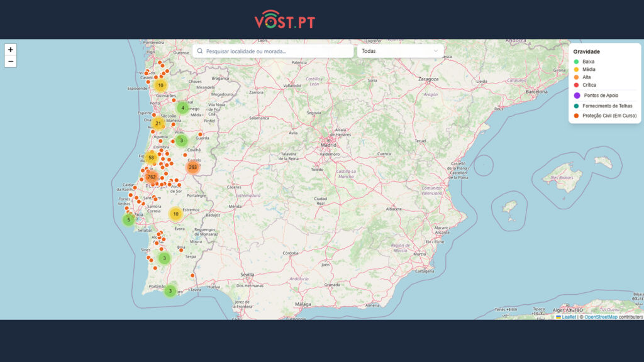Expand the 58 cluster marker
The width and height of the screenshot is (644, 362).
point(151,158)
